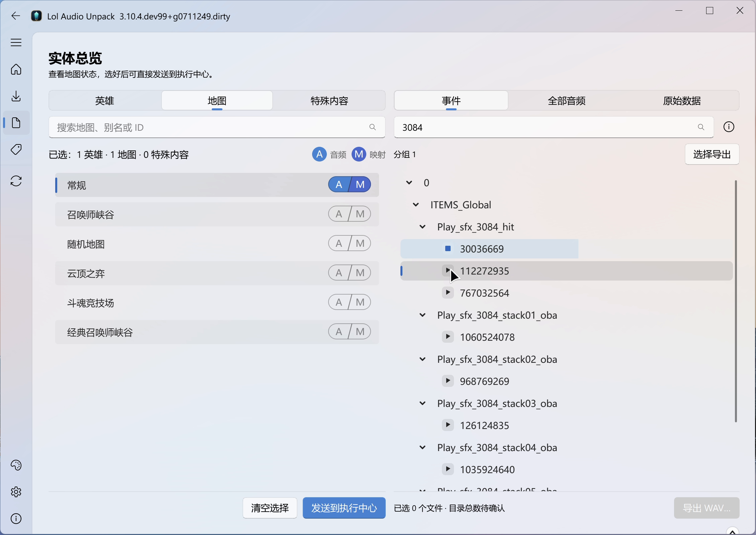756x535 pixels.
Task: Click the 选择导出 button
Action: [x=712, y=154]
